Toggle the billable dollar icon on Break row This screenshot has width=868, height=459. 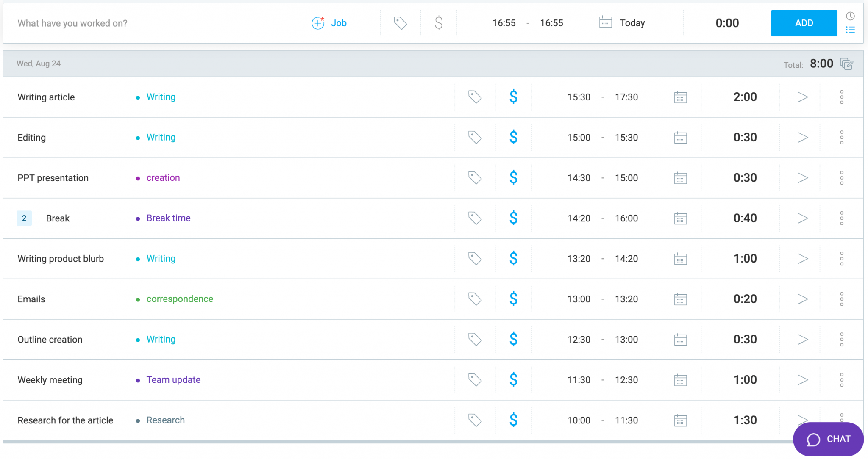coord(513,218)
